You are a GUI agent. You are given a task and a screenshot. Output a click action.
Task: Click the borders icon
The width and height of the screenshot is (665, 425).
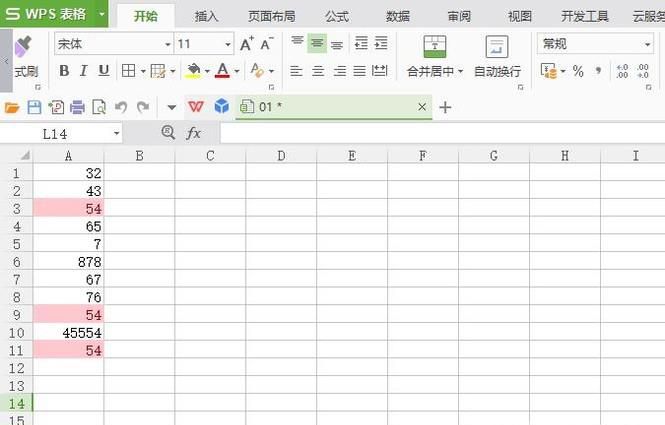[x=129, y=70]
